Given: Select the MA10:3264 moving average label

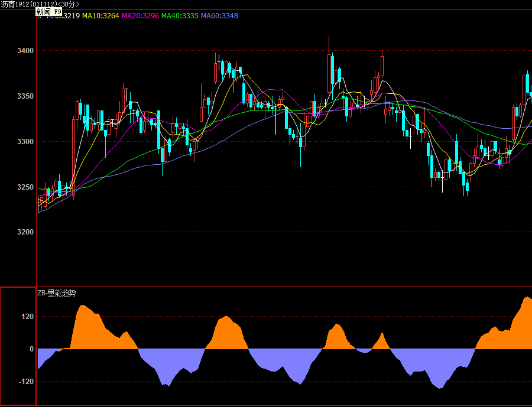Looking at the screenshot, I should tap(100, 15).
